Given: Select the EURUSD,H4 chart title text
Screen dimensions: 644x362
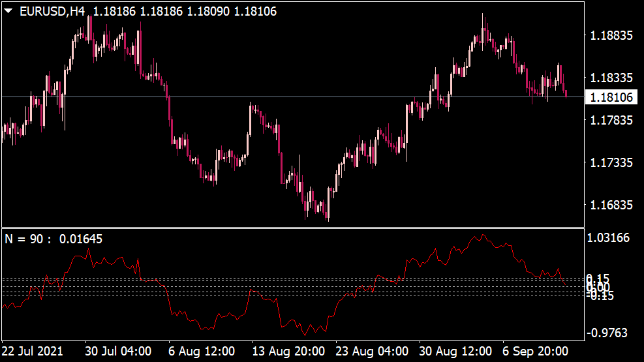Looking at the screenshot, I should [52, 12].
